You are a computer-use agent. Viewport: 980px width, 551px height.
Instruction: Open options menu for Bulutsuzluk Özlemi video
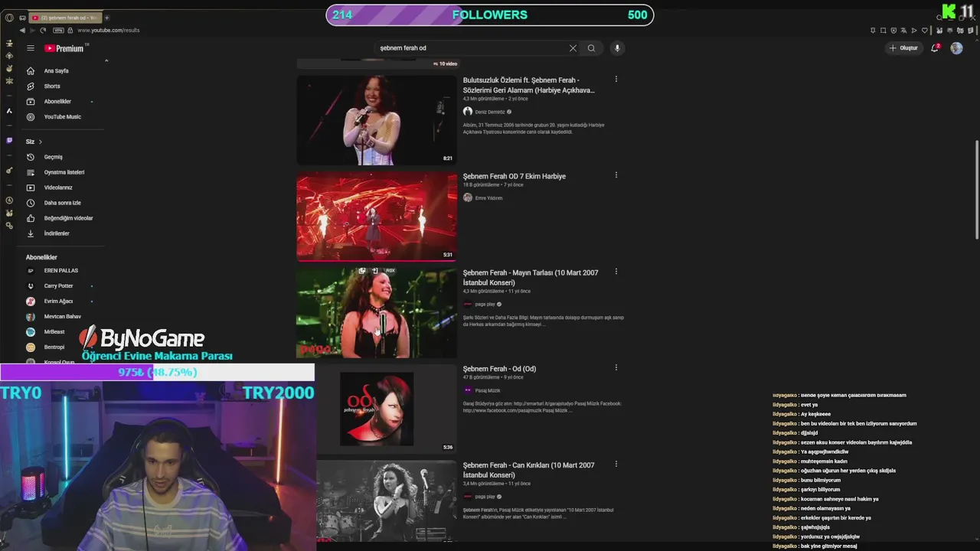(616, 79)
